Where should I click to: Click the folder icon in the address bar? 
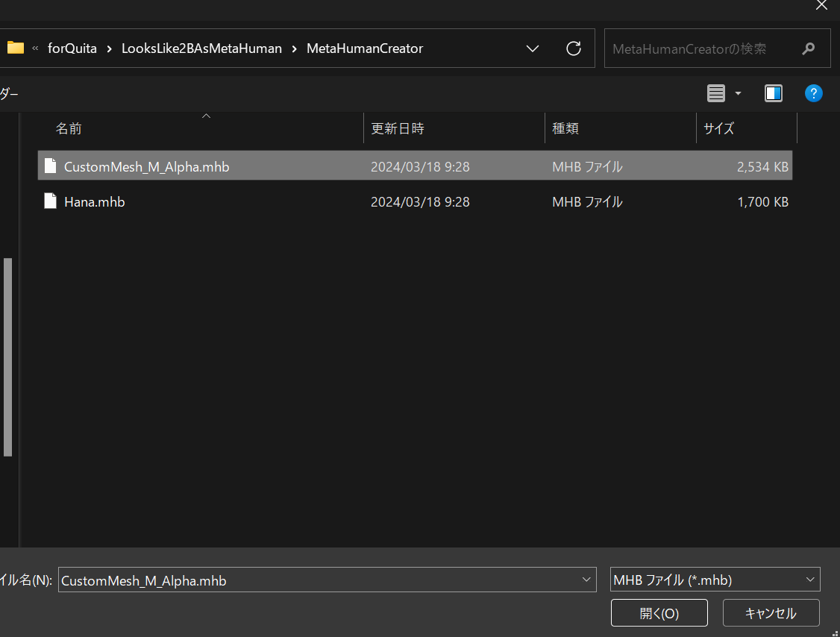(x=15, y=48)
